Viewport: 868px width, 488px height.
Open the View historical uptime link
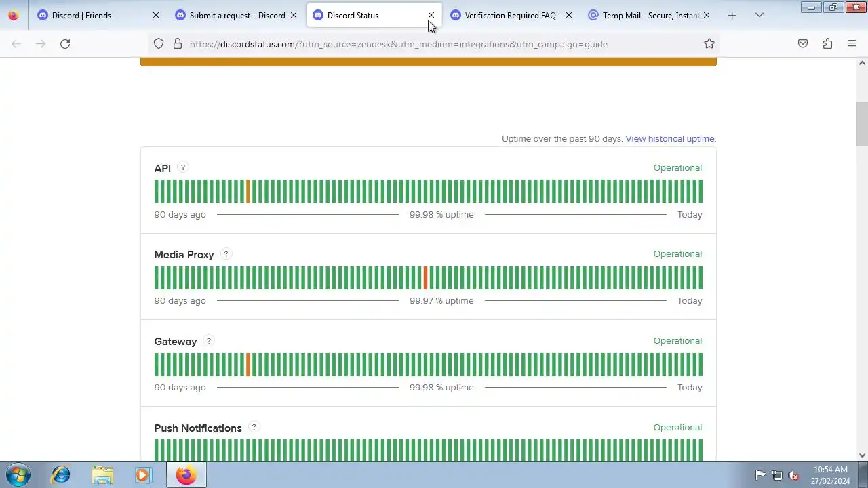point(671,138)
